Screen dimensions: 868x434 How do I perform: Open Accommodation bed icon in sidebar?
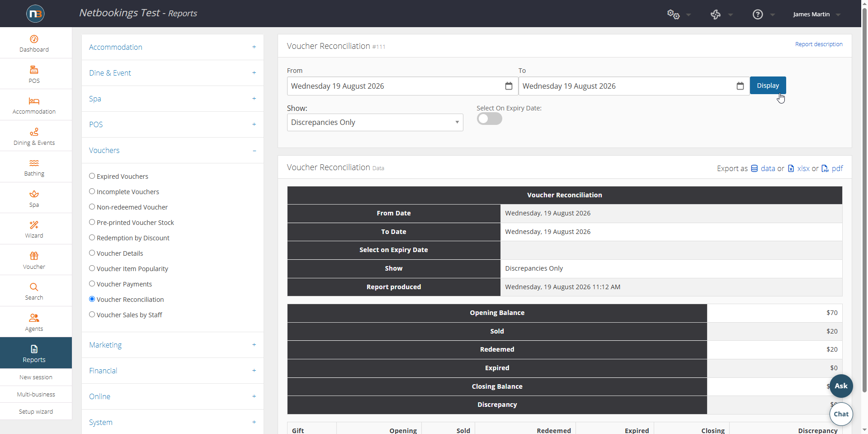click(34, 105)
